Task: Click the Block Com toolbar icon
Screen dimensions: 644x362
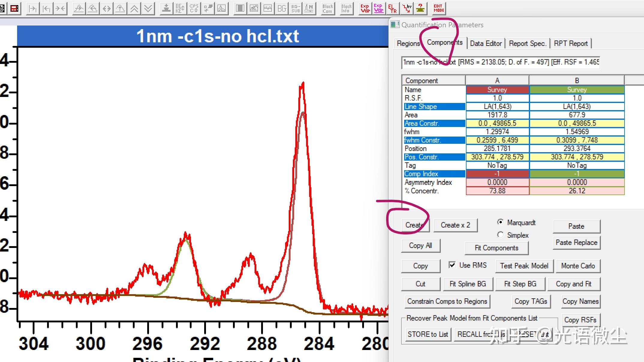Action: coord(327,8)
